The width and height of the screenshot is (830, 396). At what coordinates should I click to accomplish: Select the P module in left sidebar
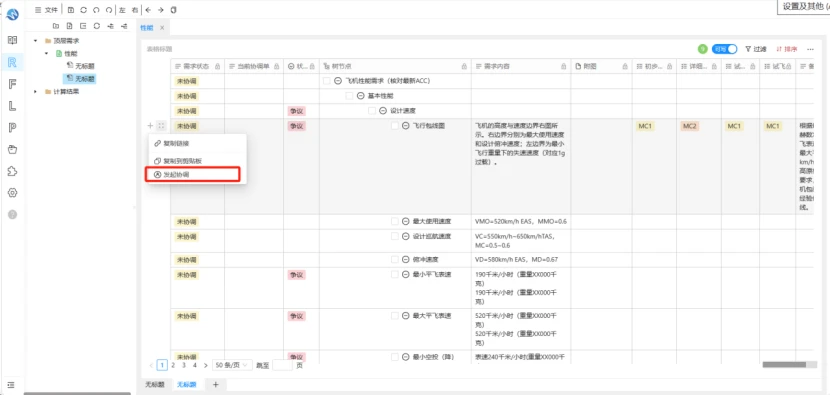(x=12, y=127)
